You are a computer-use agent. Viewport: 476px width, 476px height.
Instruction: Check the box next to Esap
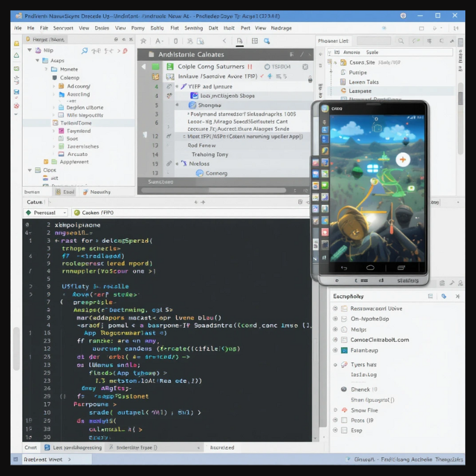(344, 430)
